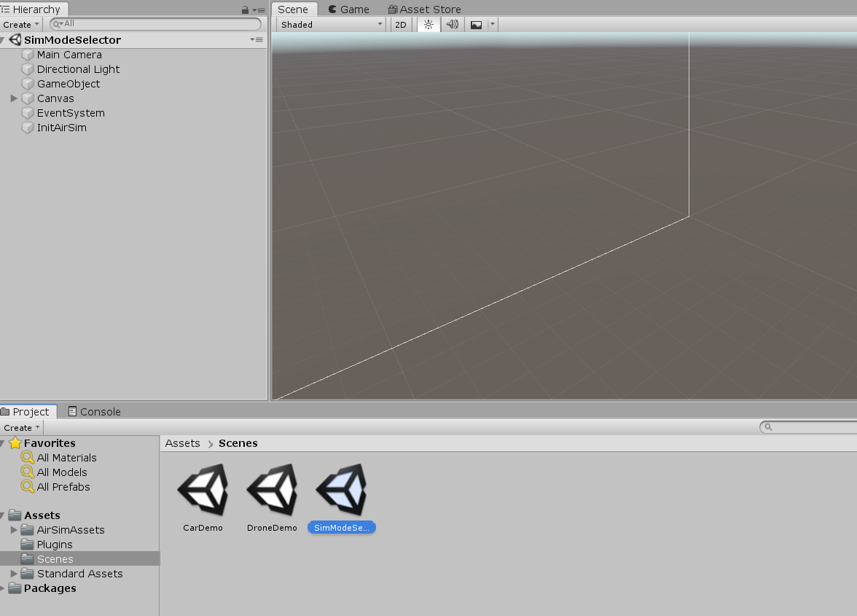Click the Main Camera cube icon

(28, 55)
